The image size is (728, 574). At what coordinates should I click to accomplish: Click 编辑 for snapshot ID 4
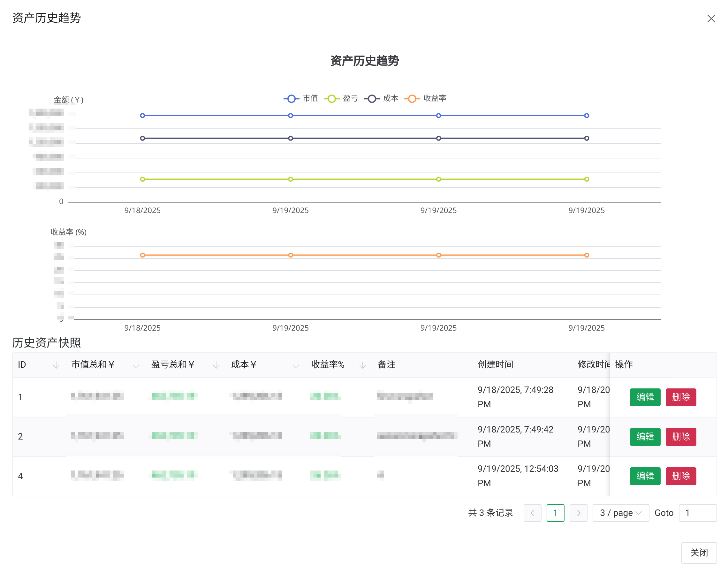coord(645,476)
